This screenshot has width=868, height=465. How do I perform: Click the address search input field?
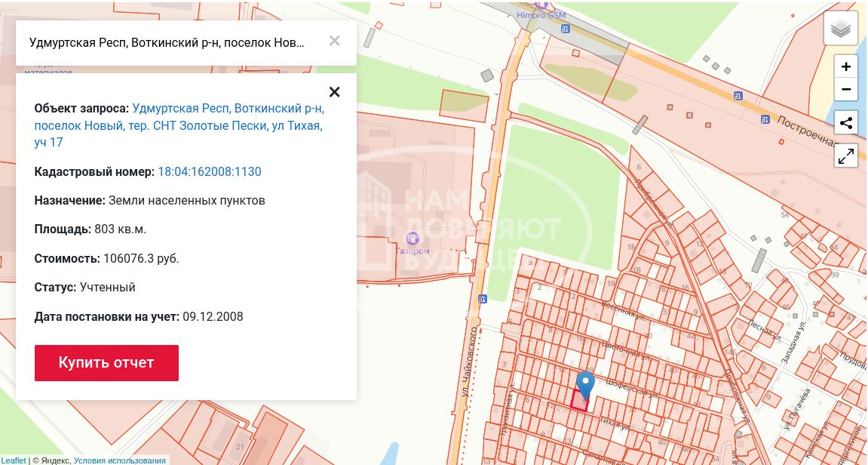tap(167, 42)
